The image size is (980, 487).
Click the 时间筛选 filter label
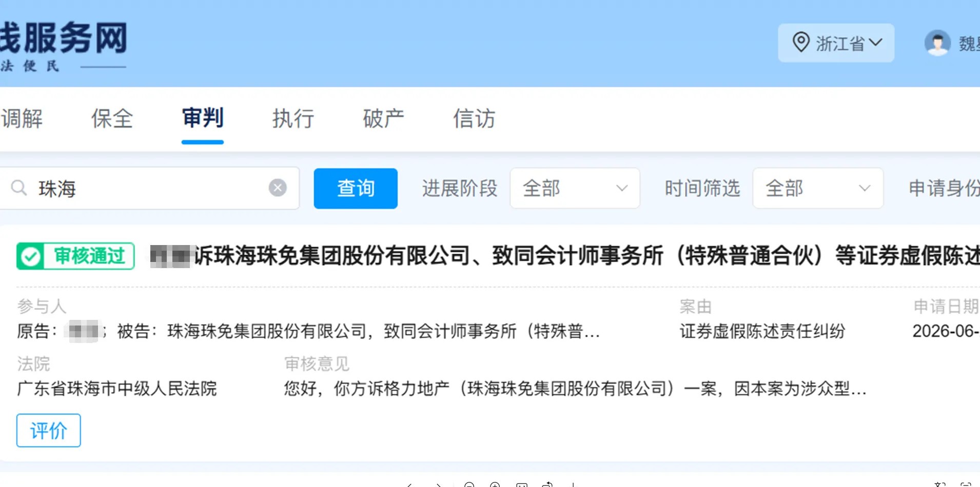702,188
